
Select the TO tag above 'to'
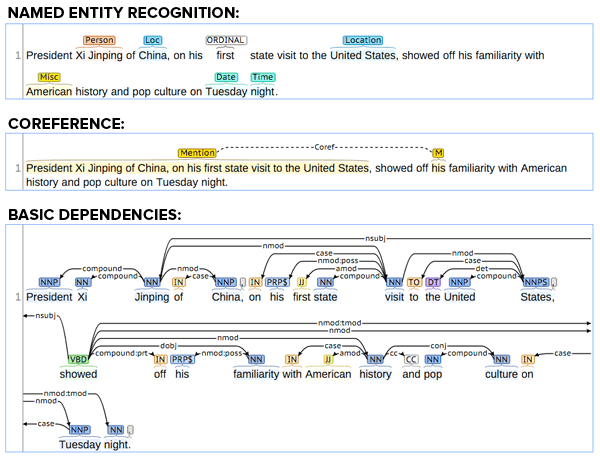tap(413, 283)
